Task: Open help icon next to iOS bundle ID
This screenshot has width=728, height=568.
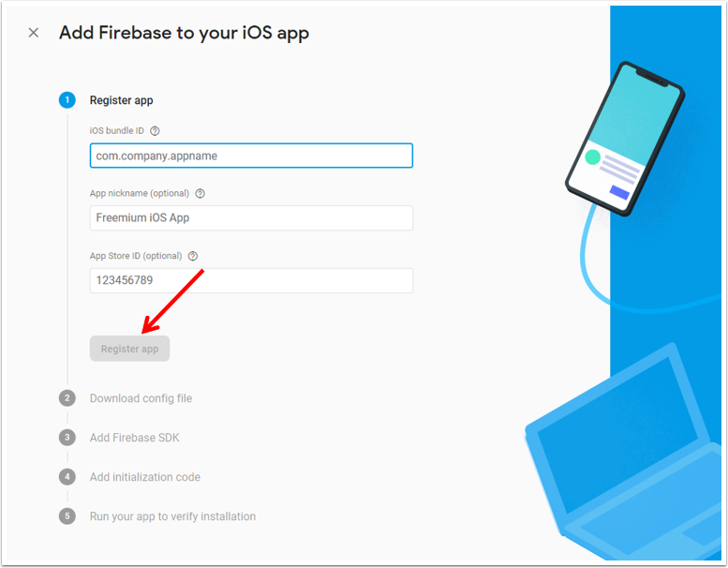Action: 156,131
